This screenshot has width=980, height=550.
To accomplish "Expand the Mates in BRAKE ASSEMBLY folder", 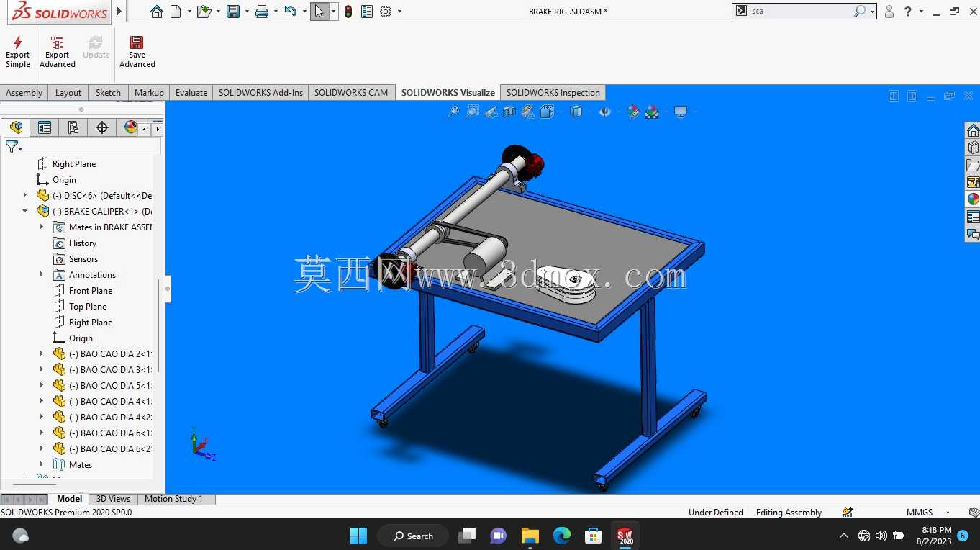I will (41, 227).
